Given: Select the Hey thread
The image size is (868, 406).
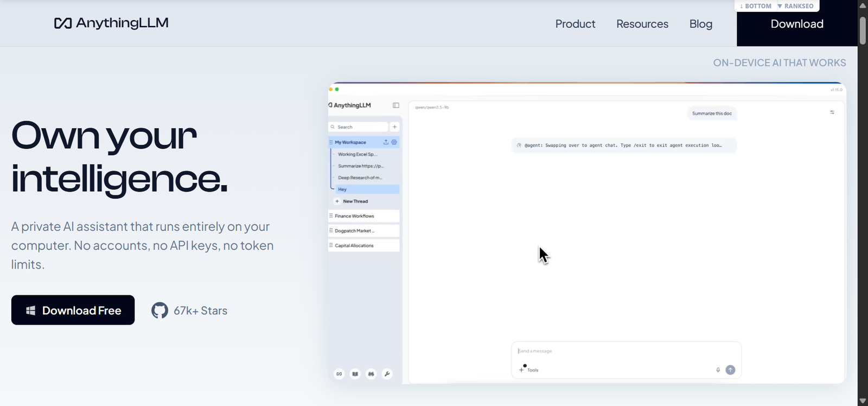Looking at the screenshot, I should pos(367,189).
